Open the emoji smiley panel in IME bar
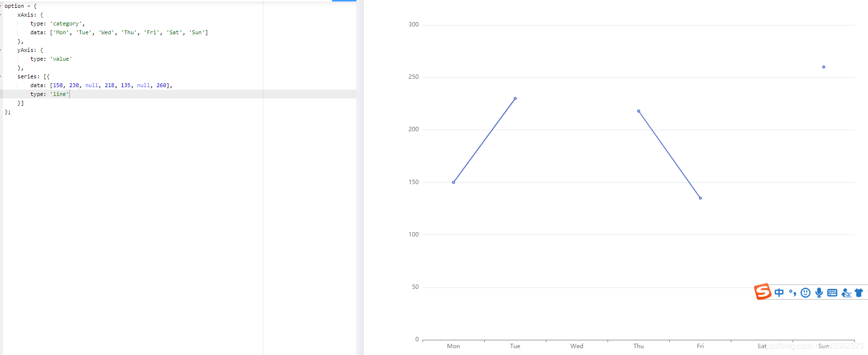 tap(805, 293)
